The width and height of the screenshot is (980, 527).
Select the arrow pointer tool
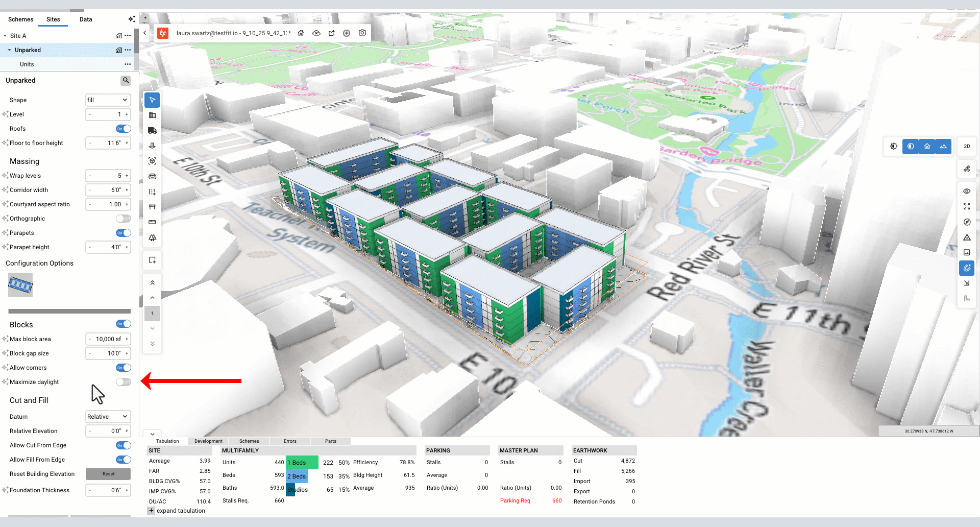coord(152,100)
